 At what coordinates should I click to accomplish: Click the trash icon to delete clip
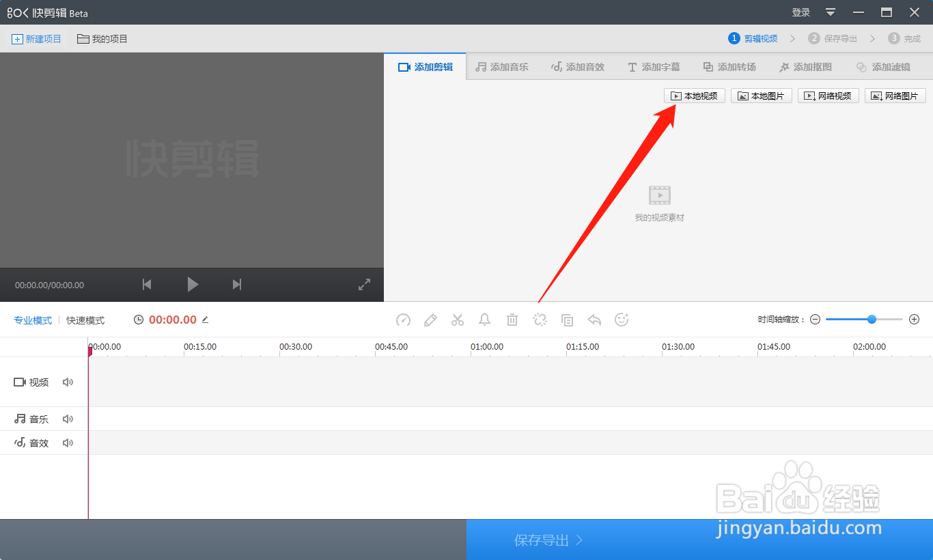pyautogui.click(x=512, y=319)
